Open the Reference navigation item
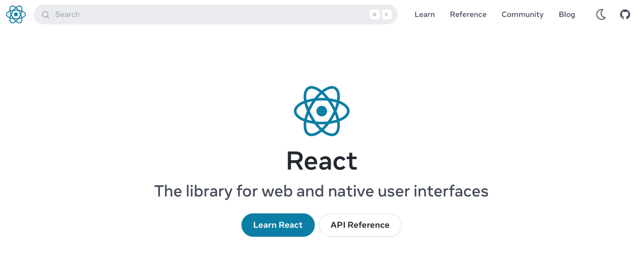644x260 pixels. tap(468, 14)
